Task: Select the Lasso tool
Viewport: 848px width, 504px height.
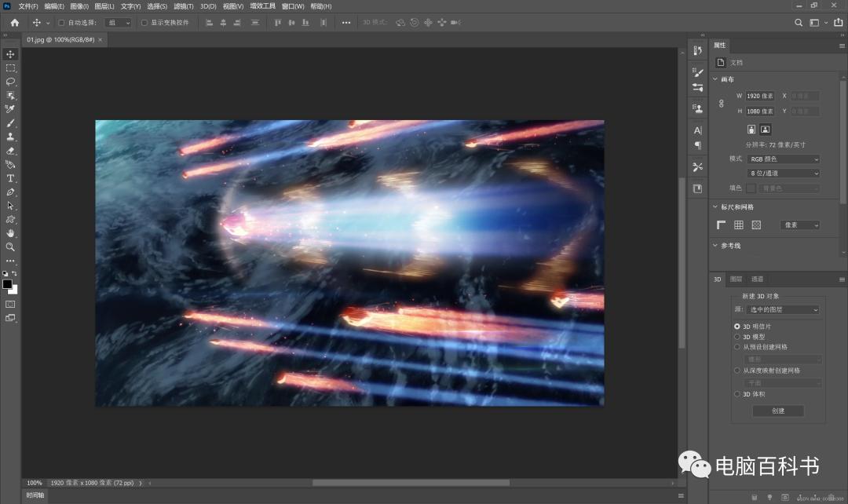Action: click(x=11, y=82)
